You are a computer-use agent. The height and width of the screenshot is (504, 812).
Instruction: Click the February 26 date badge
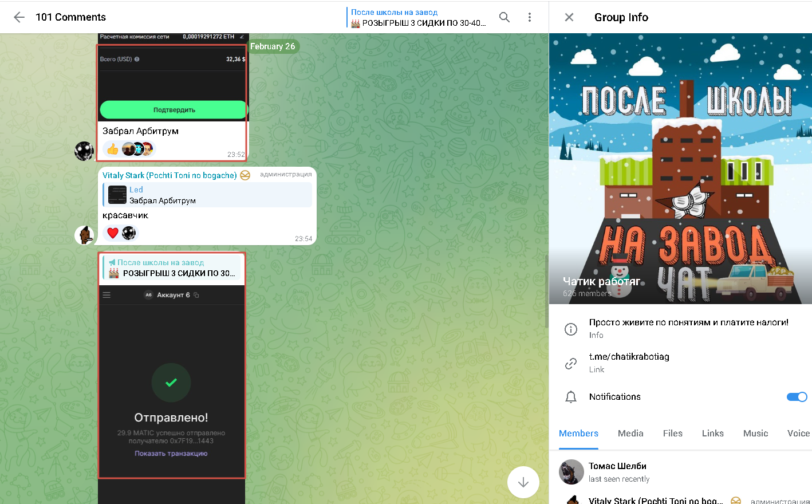point(273,46)
